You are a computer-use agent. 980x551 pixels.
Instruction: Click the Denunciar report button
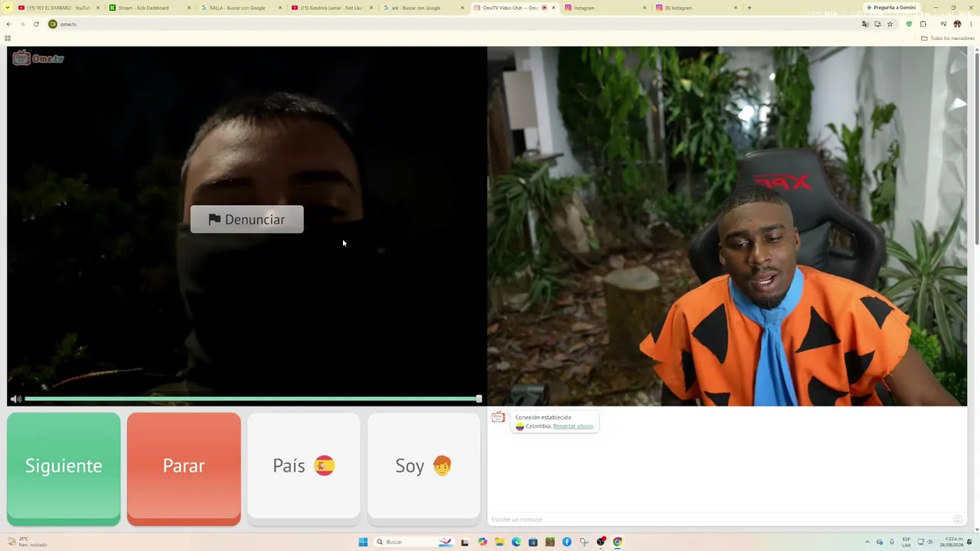coord(247,220)
